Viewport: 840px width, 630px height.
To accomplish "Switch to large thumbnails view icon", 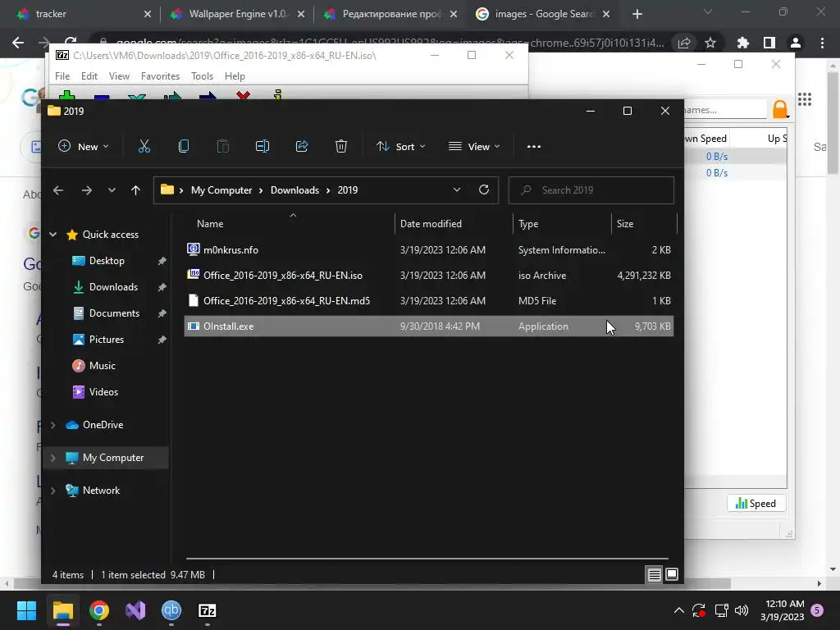I will click(x=672, y=575).
